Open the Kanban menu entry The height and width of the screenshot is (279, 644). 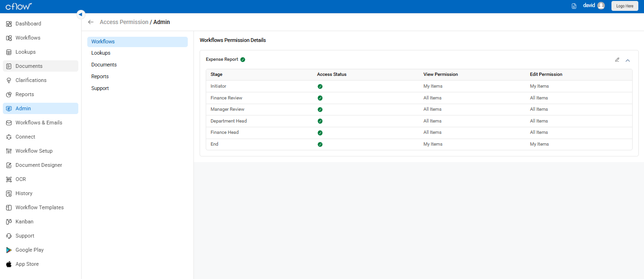tap(41, 222)
